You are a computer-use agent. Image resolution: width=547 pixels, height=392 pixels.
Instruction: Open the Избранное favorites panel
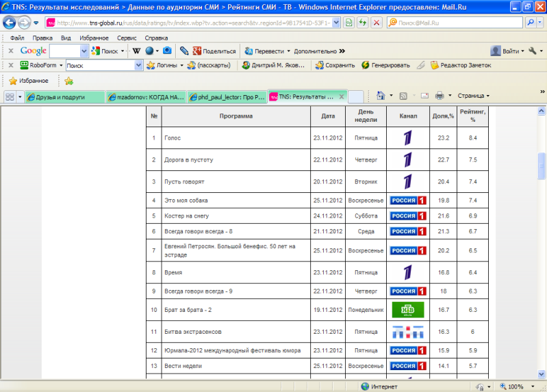point(29,81)
